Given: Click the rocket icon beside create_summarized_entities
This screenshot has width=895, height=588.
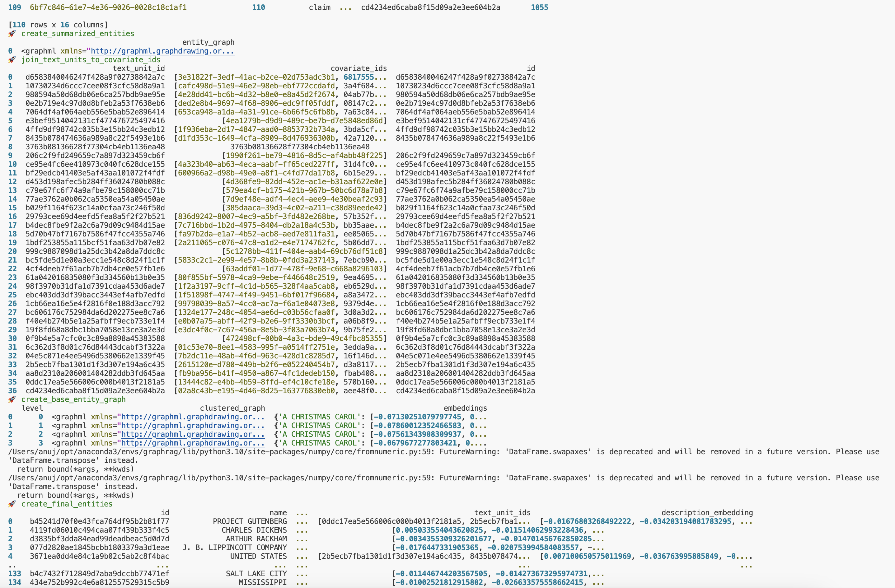Looking at the screenshot, I should point(12,34).
